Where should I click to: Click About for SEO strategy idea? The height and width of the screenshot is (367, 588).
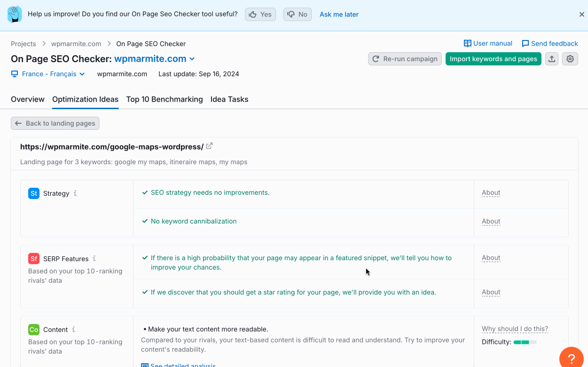pos(491,192)
